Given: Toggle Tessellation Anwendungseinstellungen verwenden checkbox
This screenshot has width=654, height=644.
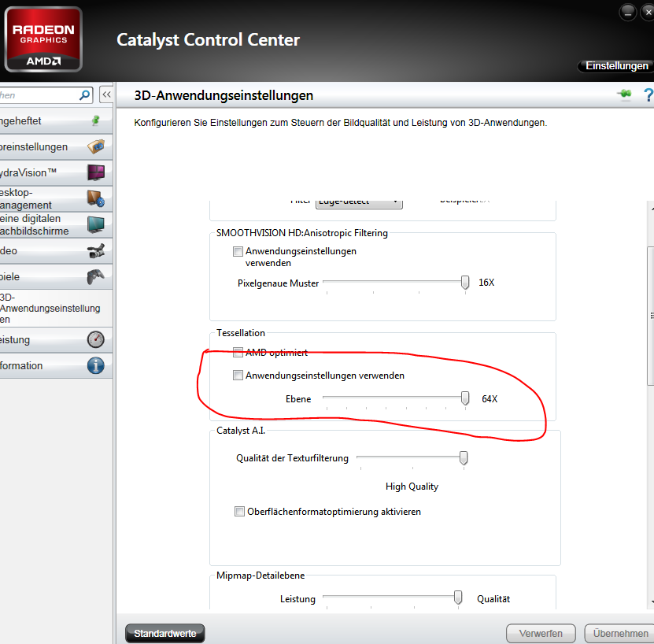Looking at the screenshot, I should point(238,376).
